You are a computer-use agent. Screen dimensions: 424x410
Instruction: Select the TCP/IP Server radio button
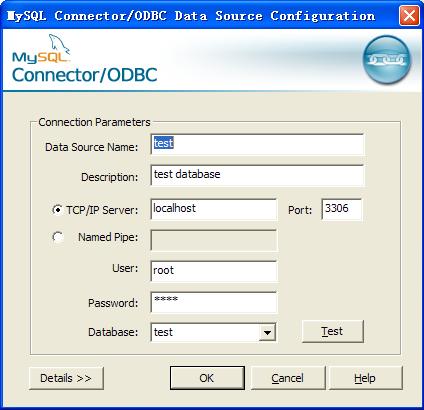point(57,210)
